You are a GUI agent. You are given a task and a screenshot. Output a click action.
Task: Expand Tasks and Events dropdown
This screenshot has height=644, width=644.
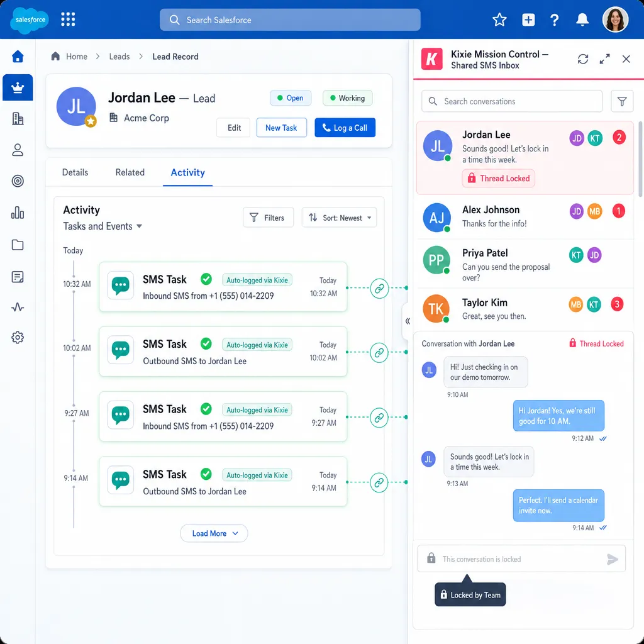103,226
